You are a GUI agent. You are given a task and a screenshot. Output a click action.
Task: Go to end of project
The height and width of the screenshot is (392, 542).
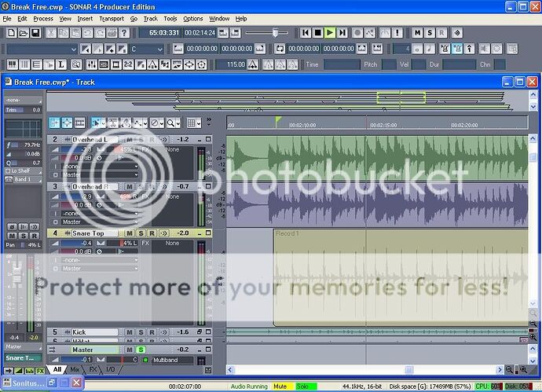[x=342, y=33]
